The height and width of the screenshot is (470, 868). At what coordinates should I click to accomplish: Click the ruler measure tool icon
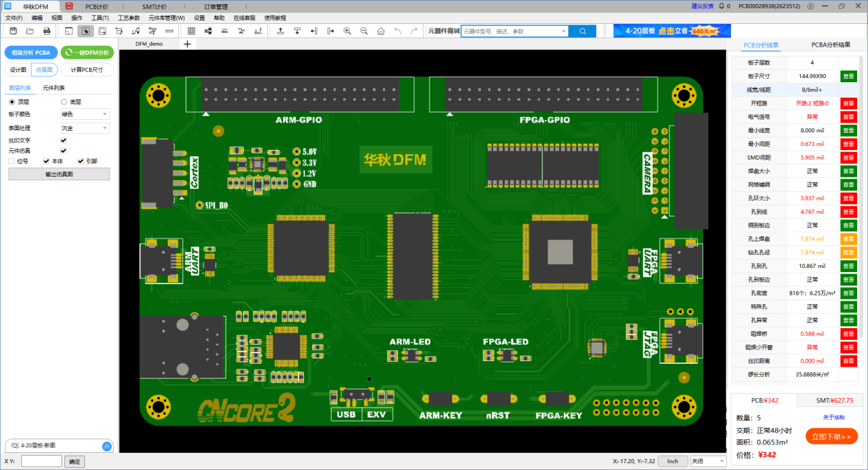169,31
